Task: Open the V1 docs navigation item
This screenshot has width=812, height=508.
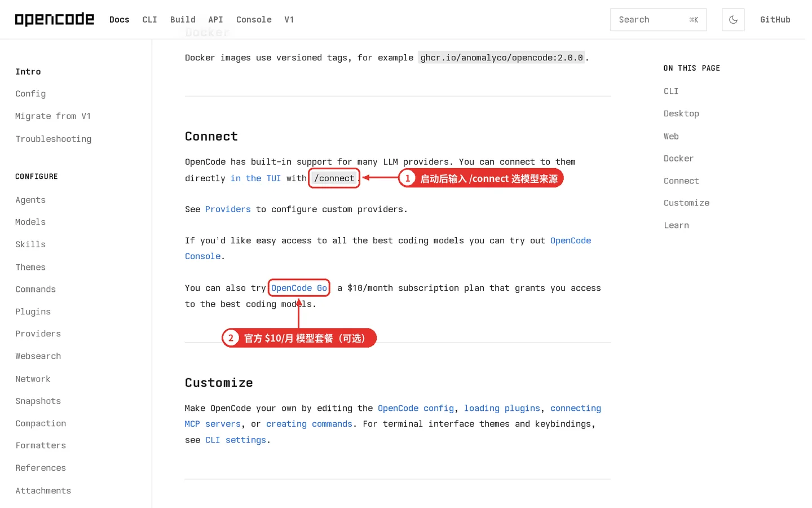Action: click(289, 20)
